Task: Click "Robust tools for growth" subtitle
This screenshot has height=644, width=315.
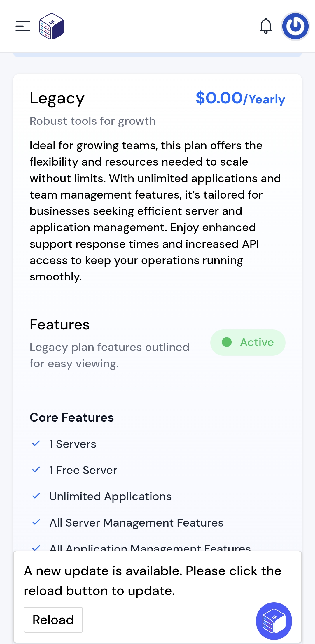Action: pos(93,121)
